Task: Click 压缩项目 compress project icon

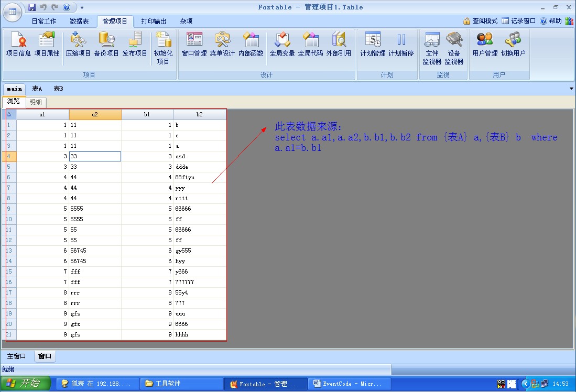Action: [78, 44]
